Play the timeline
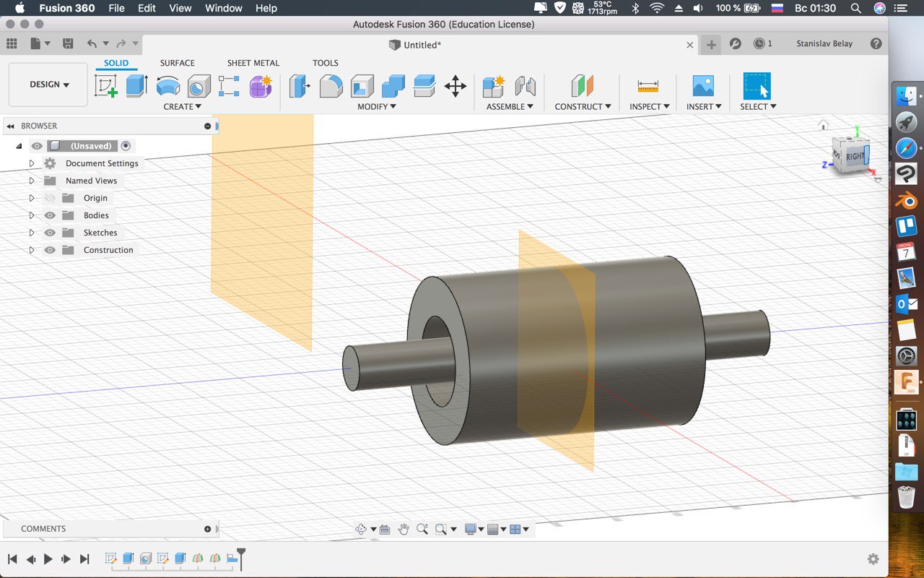This screenshot has height=578, width=924. click(48, 558)
